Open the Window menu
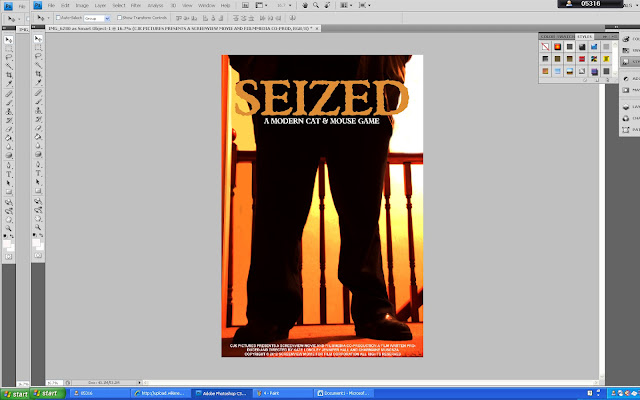 (x=207, y=5)
